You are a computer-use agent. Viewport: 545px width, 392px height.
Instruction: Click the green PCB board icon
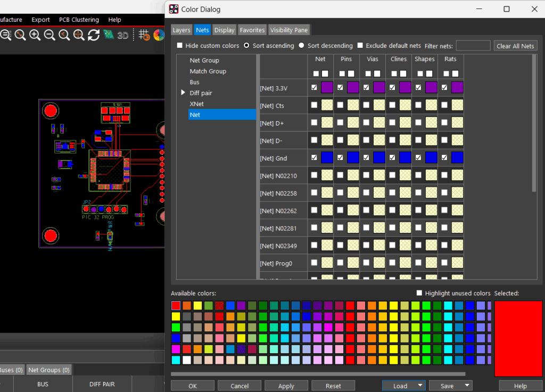pyautogui.click(x=109, y=35)
